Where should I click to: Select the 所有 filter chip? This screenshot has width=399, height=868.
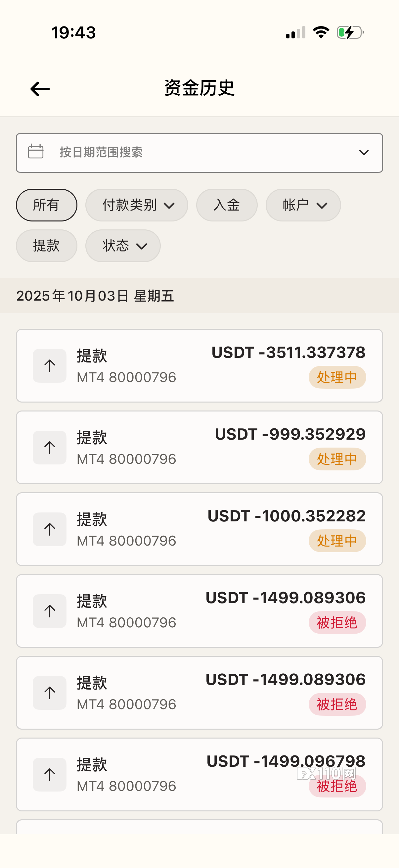coord(46,205)
